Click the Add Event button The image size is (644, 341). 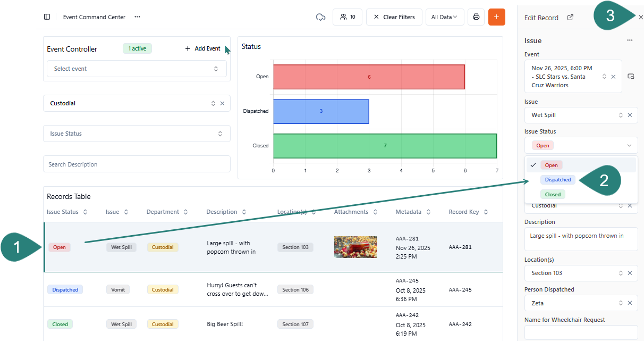202,49
